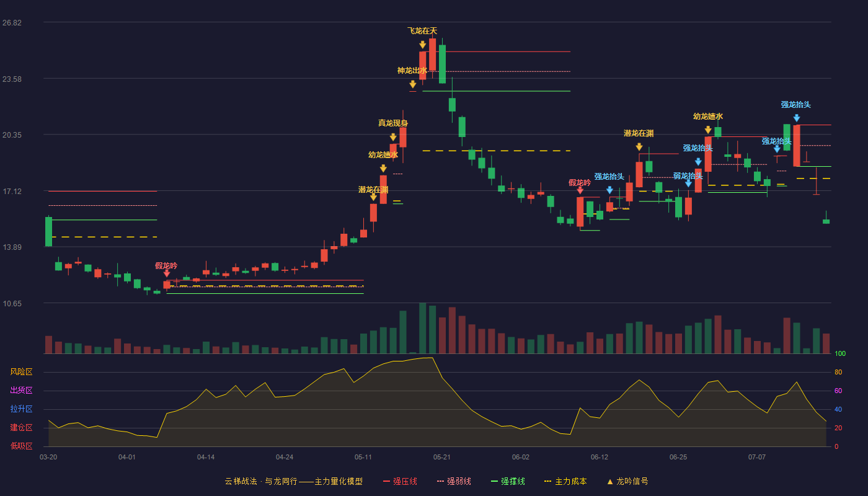The image size is (868, 496).
Task: Click the 拉升区 zone label
Action: pos(22,409)
